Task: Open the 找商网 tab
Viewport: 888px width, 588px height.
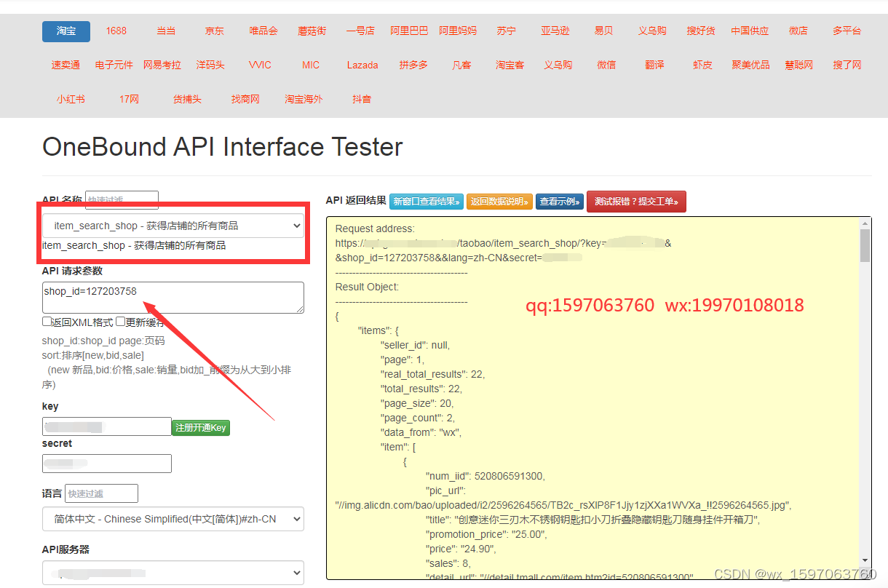Action: click(245, 99)
